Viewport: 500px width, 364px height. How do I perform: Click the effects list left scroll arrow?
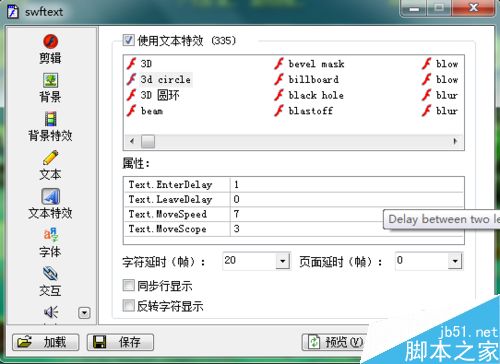(132, 141)
